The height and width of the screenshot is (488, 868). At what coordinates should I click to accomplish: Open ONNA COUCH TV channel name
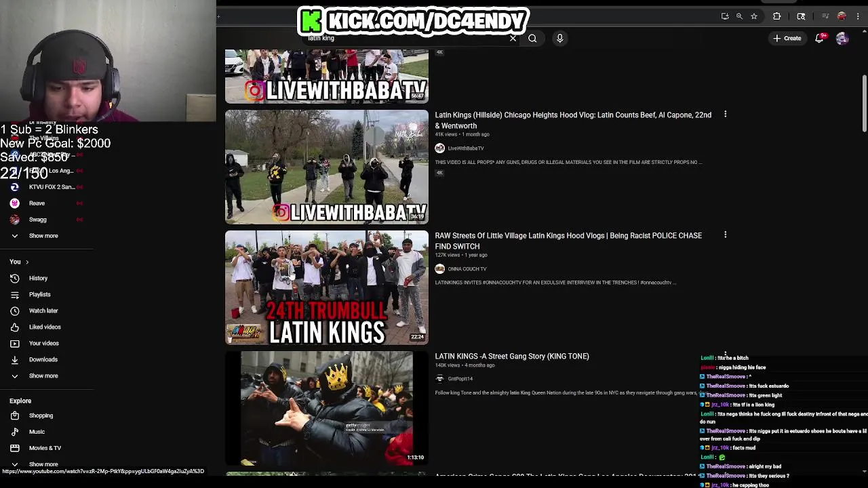click(467, 269)
